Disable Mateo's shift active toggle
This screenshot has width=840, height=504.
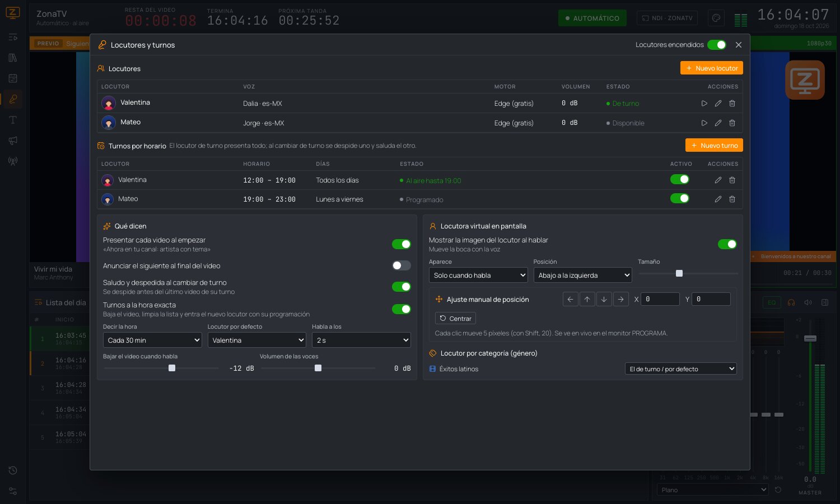tap(680, 198)
